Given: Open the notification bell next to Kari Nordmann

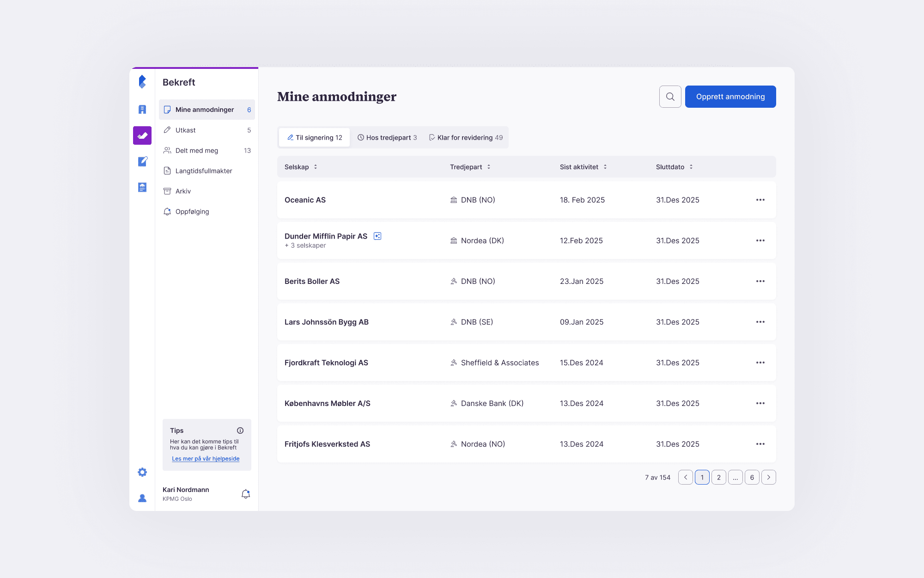Looking at the screenshot, I should click(x=246, y=494).
